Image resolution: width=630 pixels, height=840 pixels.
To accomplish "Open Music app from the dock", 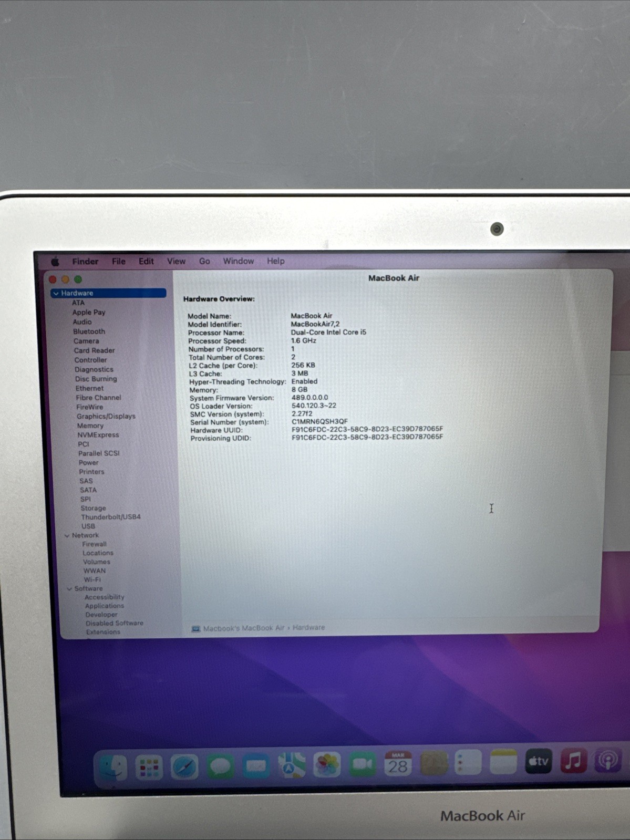I will 573,761.
